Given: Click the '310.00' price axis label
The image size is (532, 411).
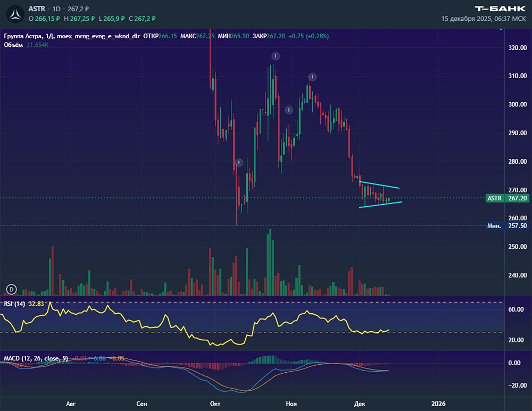Looking at the screenshot, I should click(x=518, y=76).
